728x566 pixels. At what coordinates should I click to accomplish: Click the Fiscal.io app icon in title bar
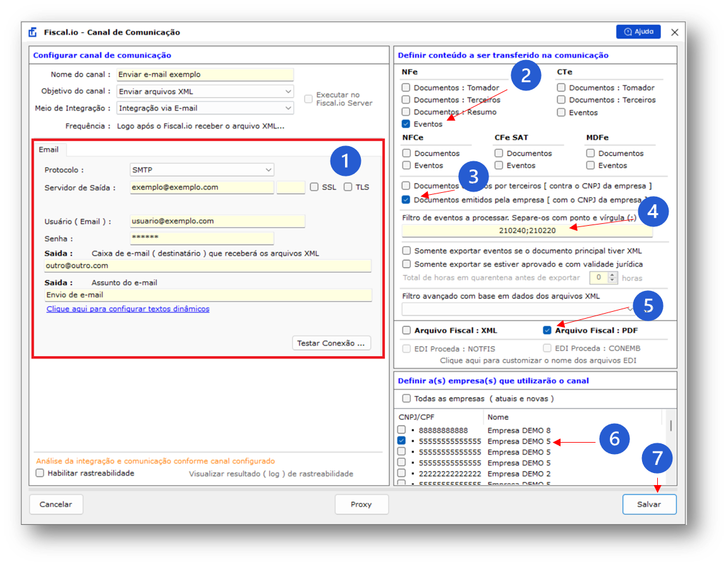point(32,32)
